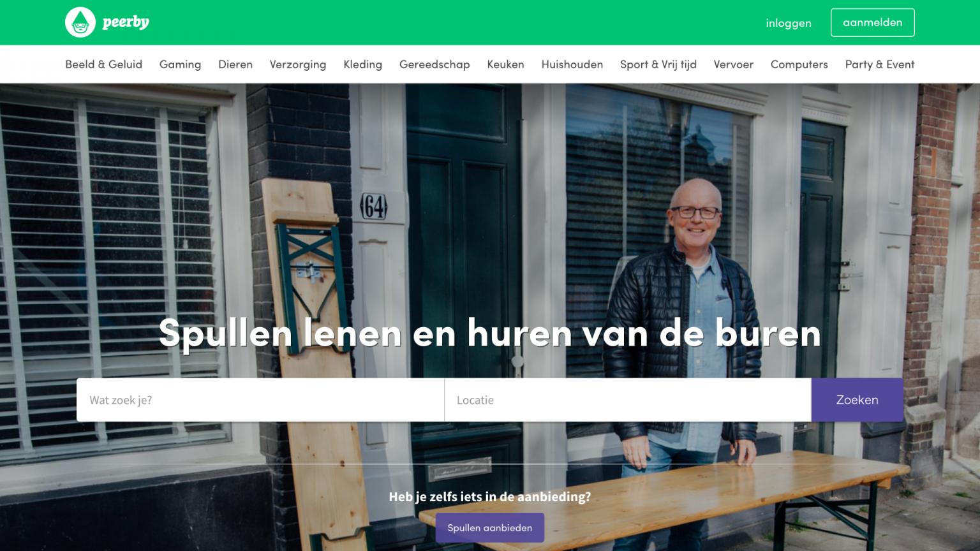Click the Spullen aanbieden button

click(490, 527)
